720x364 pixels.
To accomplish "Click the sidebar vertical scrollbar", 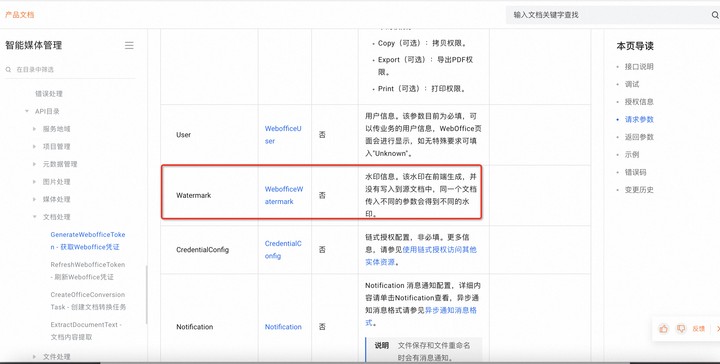I will click(146, 295).
